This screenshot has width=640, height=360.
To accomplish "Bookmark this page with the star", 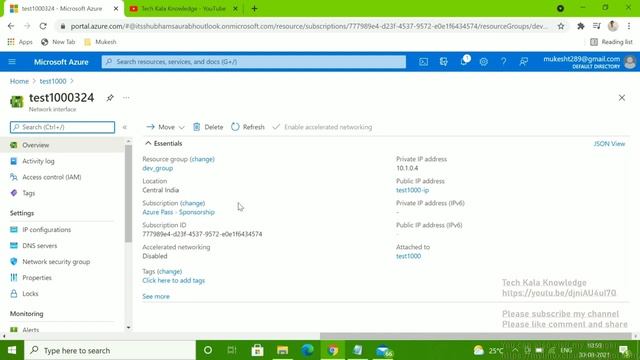I will [x=561, y=26].
